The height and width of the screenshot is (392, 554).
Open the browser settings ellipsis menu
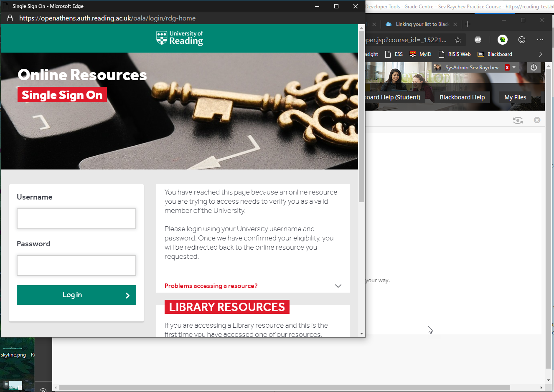(x=540, y=40)
